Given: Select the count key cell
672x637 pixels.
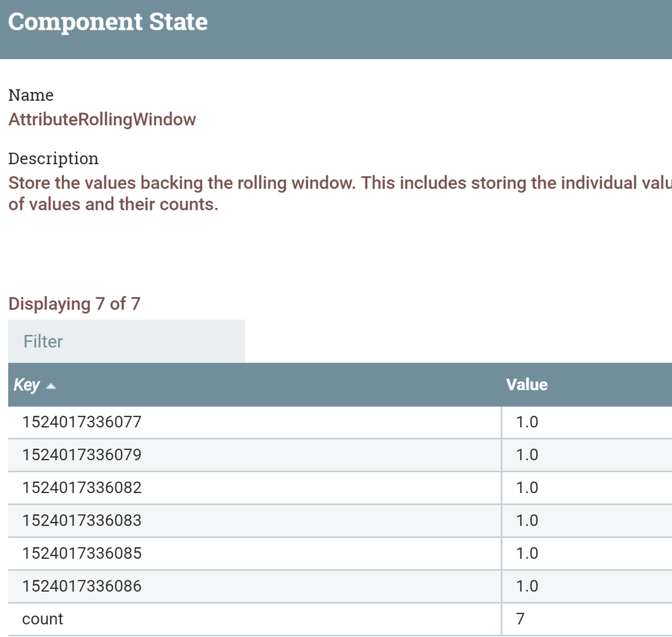Looking at the screenshot, I should [x=42, y=619].
